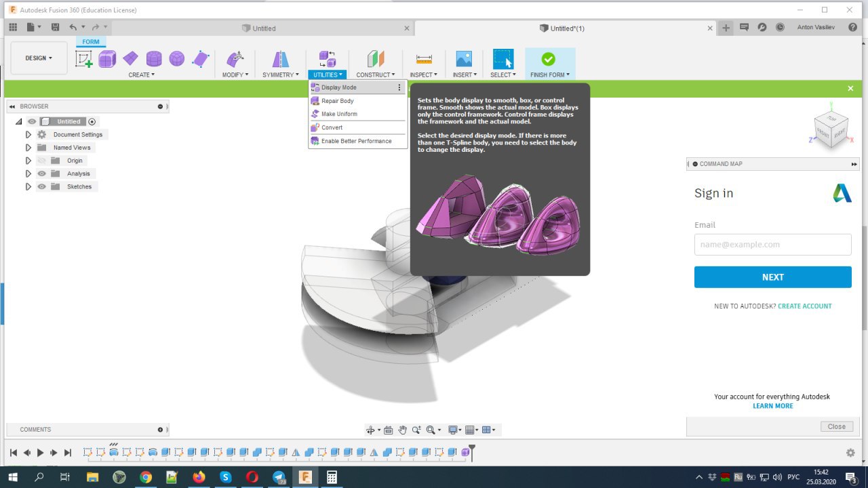This screenshot has height=488, width=868.
Task: Click the CREATE ACCOUNT link
Action: tap(805, 306)
